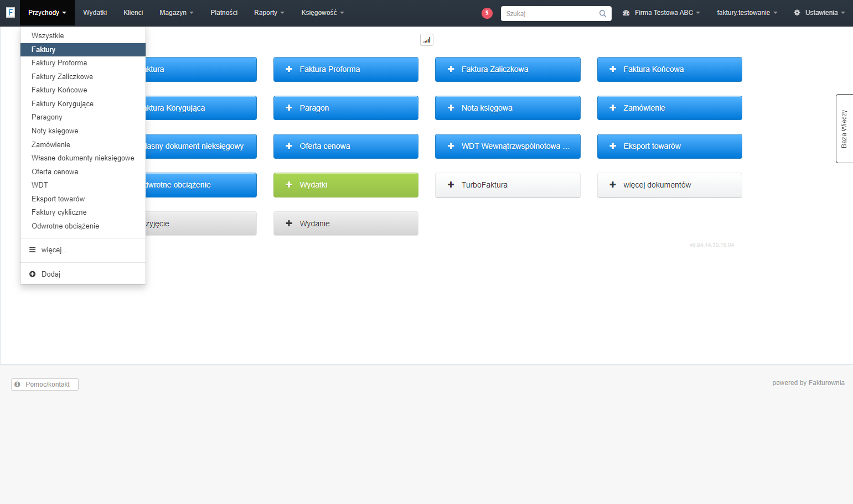Choose Dodaj in the Przychody menu

click(83, 274)
